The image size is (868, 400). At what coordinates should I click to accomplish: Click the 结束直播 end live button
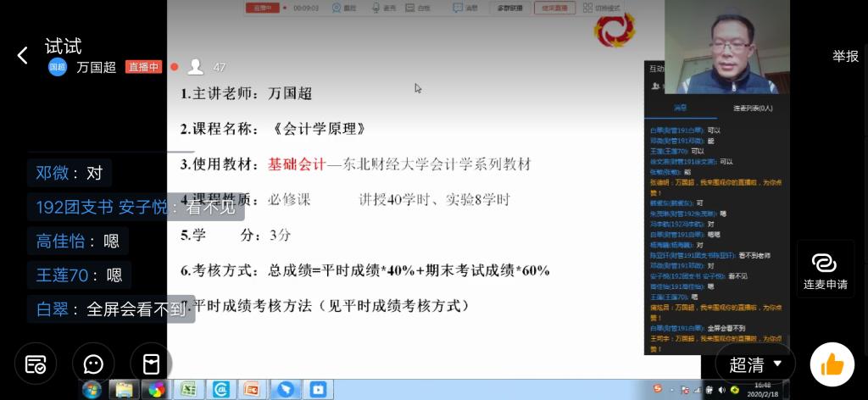click(x=554, y=8)
